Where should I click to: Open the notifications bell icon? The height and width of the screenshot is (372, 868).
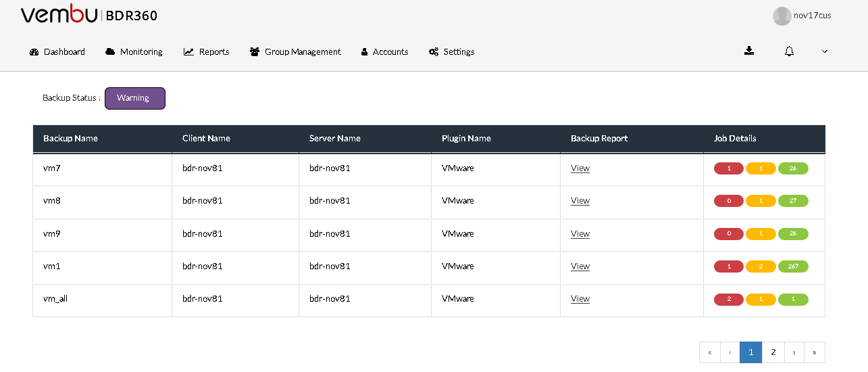[x=789, y=51]
